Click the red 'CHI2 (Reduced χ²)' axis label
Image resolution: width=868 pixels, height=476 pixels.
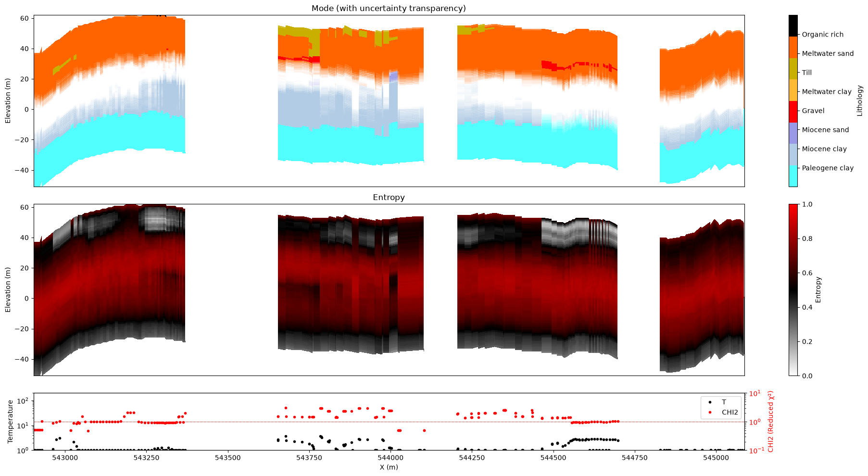[x=771, y=422]
